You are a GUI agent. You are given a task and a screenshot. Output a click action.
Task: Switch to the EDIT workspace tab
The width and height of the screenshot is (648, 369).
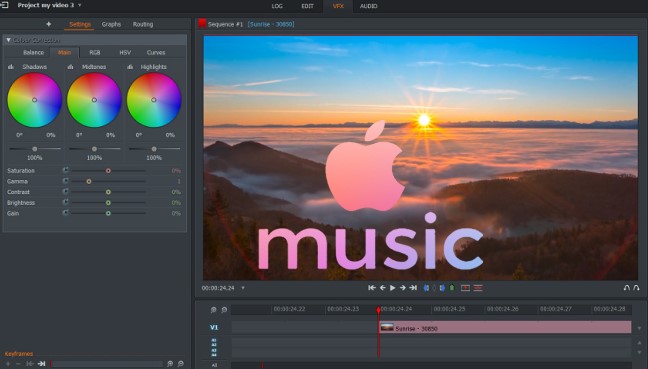click(307, 6)
